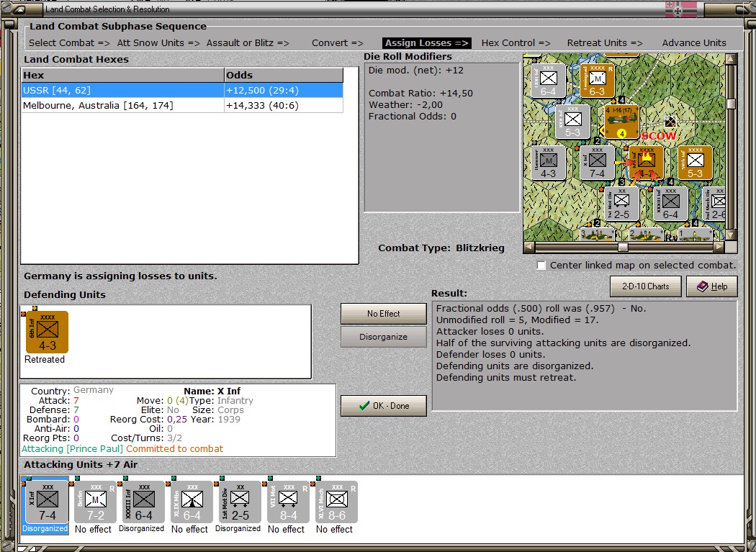
Task: Click the orange 5-3 infantry army on map
Action: click(x=696, y=163)
